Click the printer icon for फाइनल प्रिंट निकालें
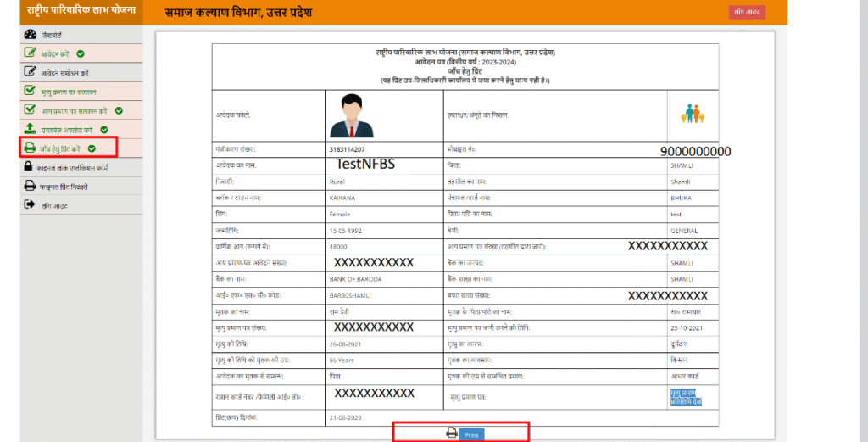The height and width of the screenshot is (442, 868). pos(31,186)
